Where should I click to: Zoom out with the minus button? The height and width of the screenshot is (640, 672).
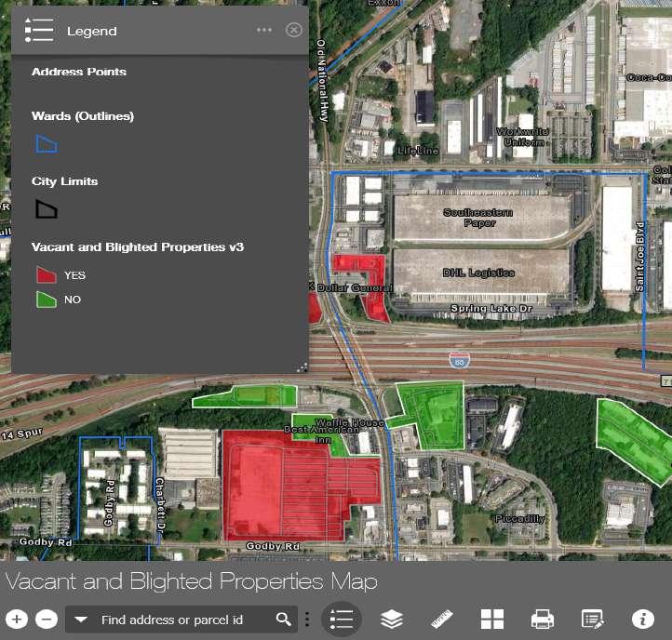click(47, 619)
